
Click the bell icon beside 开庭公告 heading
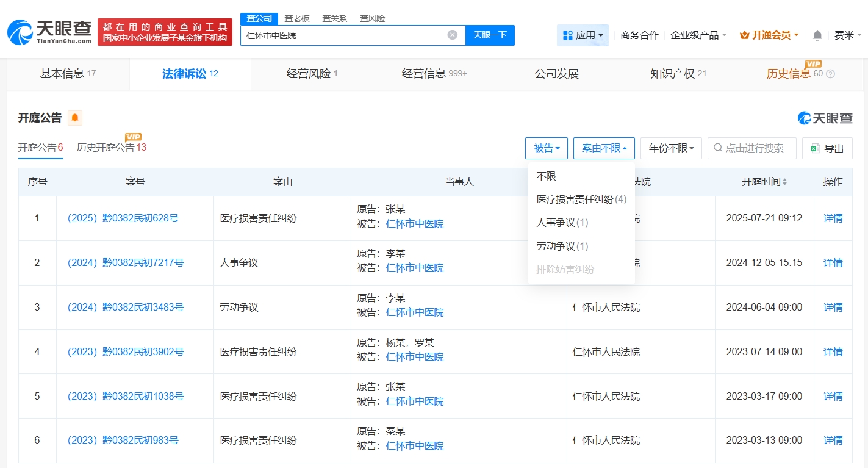point(74,118)
